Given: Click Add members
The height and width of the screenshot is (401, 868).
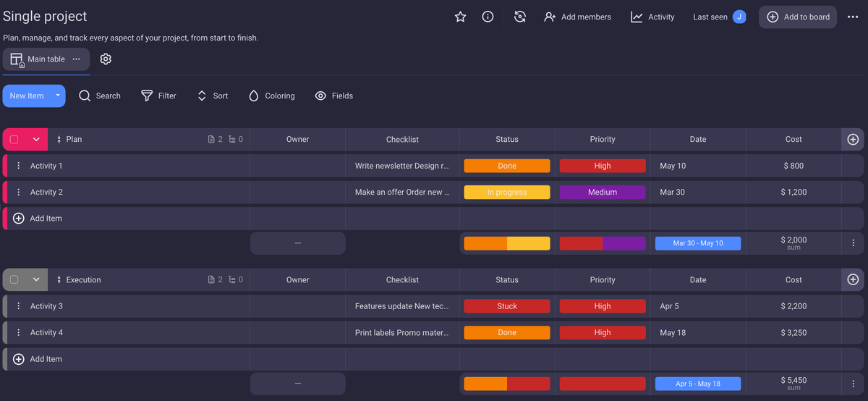Looking at the screenshot, I should [x=577, y=17].
